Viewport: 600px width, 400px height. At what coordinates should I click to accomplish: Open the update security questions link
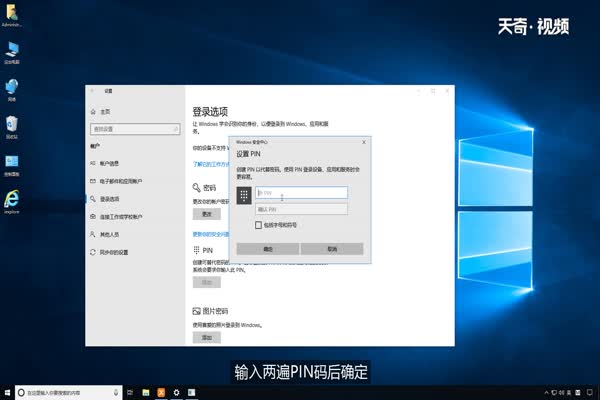[211, 234]
